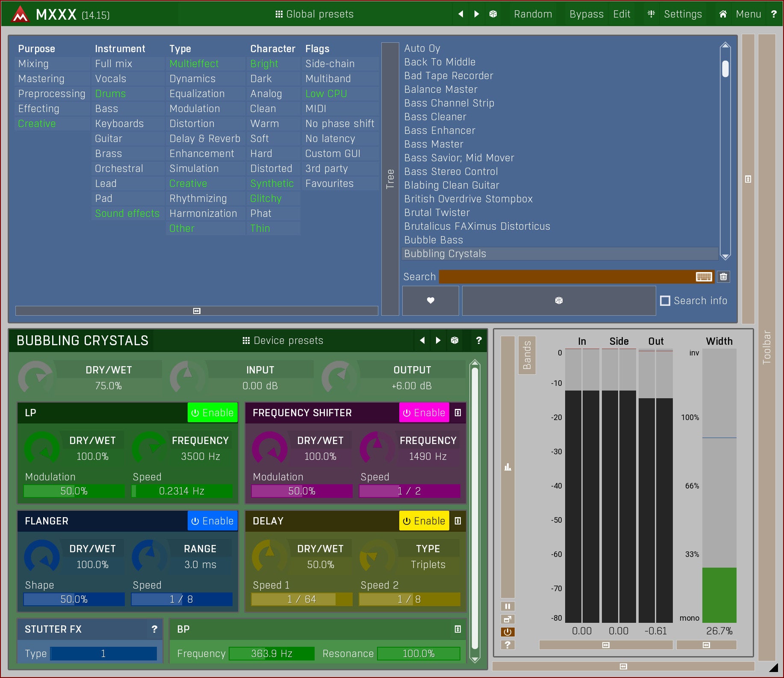Disable the Frequency Shifter module
Viewport: 784px width, 678px height.
[x=424, y=413]
